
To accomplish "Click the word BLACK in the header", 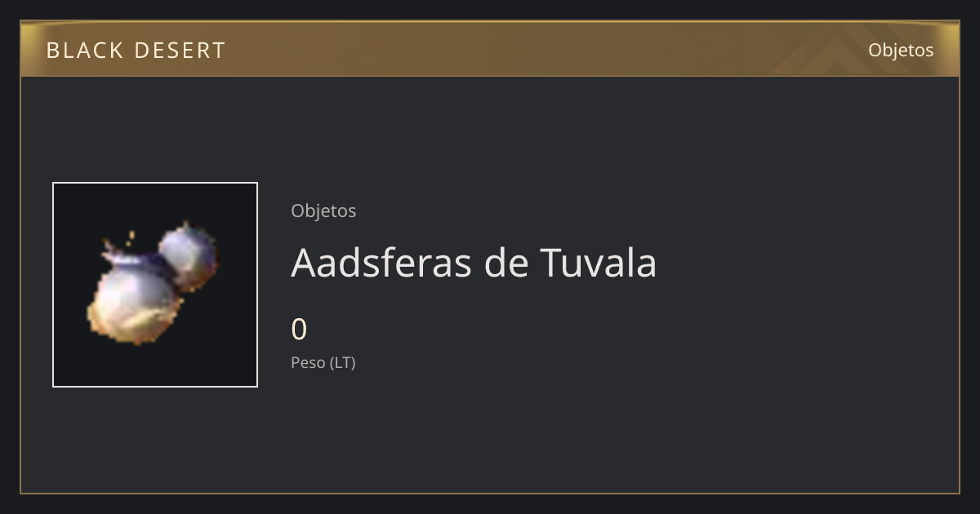I will click(x=77, y=51).
